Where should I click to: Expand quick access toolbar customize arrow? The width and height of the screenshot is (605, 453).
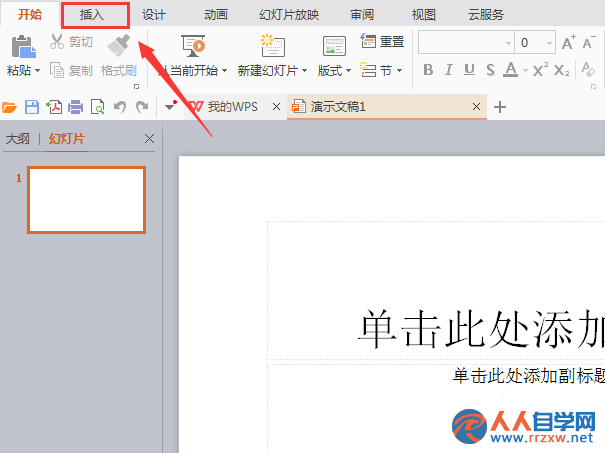[x=169, y=106]
